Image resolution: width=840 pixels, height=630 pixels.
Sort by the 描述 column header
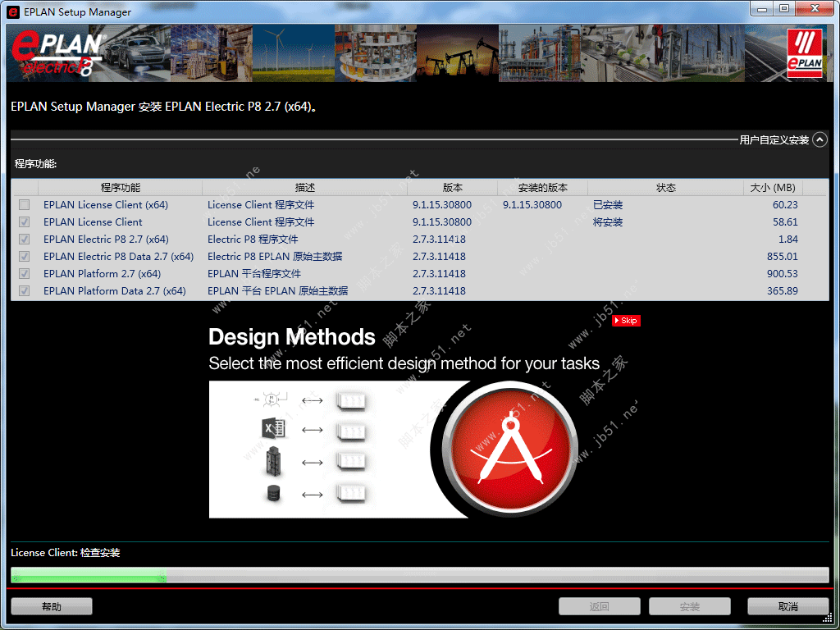(x=305, y=188)
